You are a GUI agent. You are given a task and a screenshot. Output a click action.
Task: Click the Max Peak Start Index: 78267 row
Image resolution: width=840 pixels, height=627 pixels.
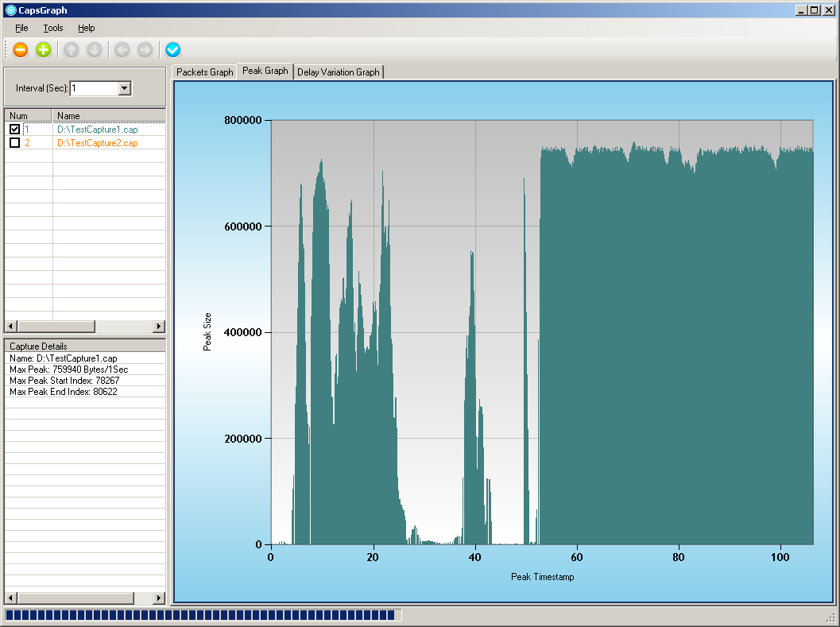(x=85, y=381)
